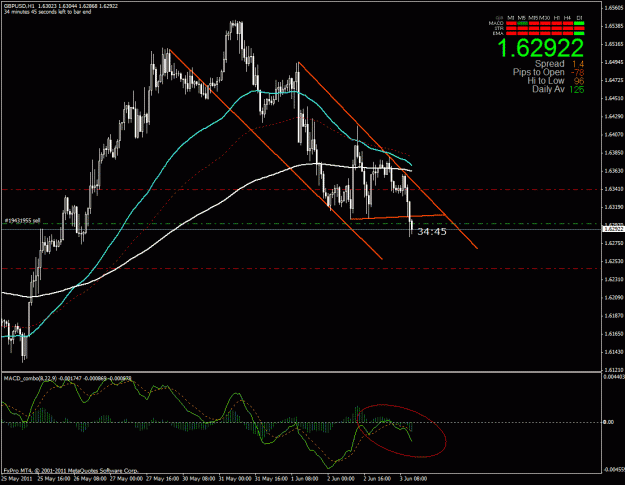Click the 1.63410 price scale label
The width and height of the screenshot is (625, 485).
(x=614, y=189)
